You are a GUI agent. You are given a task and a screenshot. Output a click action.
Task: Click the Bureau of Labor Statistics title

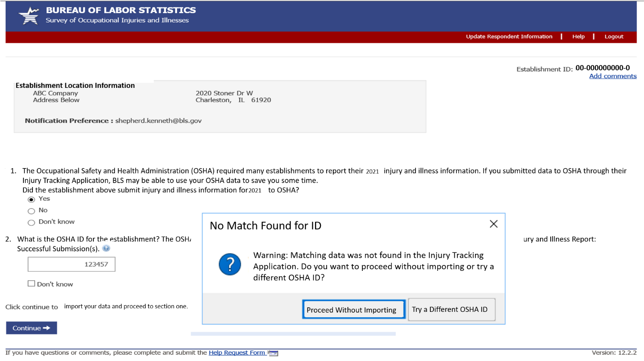(121, 10)
